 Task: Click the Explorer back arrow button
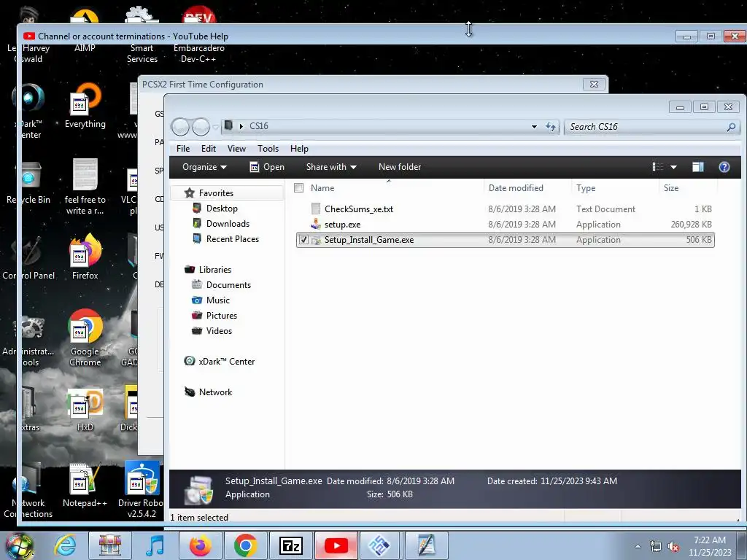tap(181, 127)
